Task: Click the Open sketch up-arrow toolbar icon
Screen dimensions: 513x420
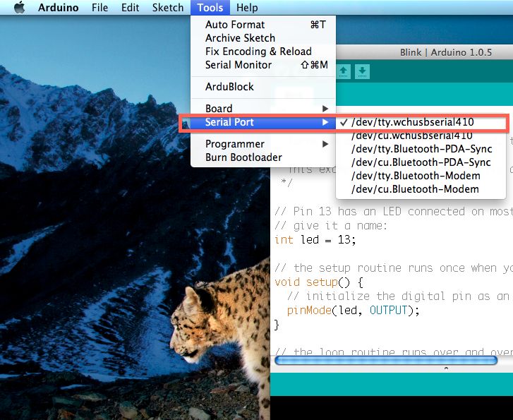Action: 343,71
